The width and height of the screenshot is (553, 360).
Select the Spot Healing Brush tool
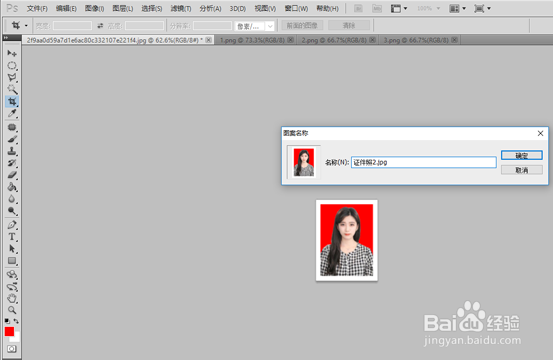(x=12, y=127)
